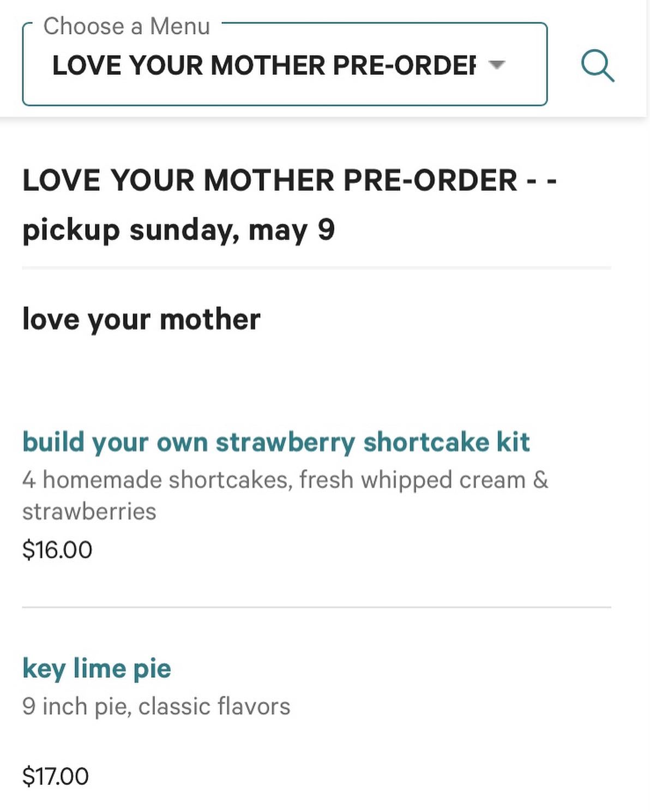Screen dimensions: 650x812
Task: Click the "love your mother" section heading
Action: pyautogui.click(x=141, y=319)
